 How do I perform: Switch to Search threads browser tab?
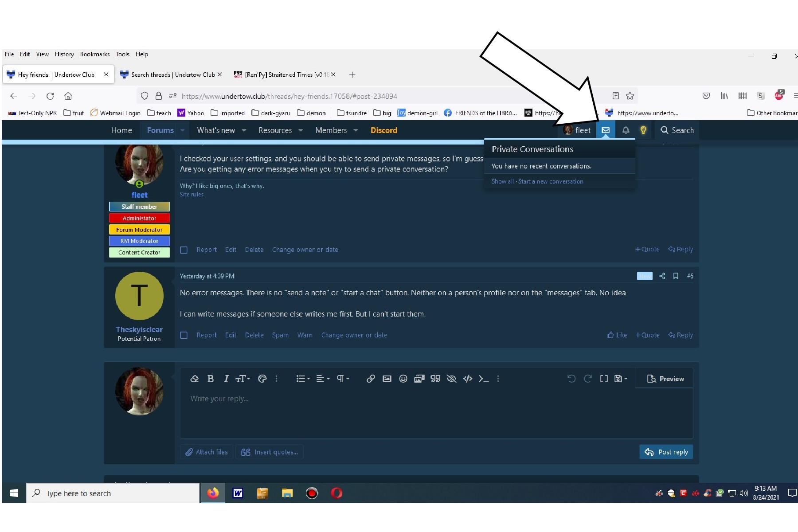point(172,75)
